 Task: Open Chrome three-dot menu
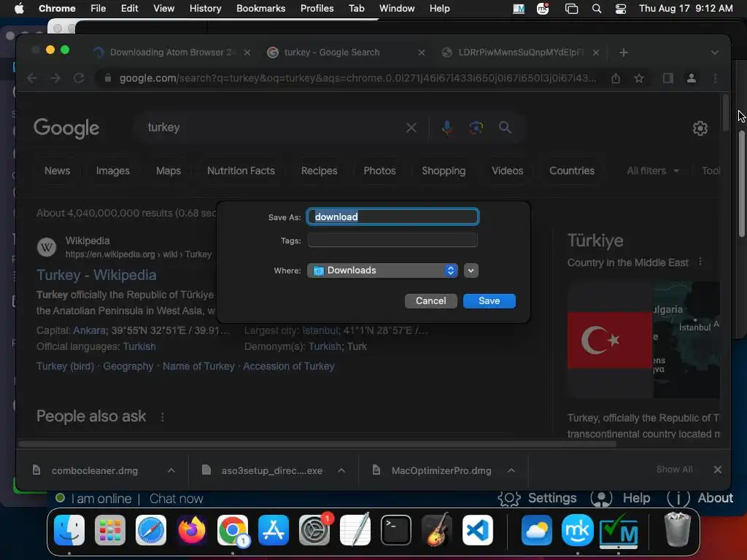point(715,78)
